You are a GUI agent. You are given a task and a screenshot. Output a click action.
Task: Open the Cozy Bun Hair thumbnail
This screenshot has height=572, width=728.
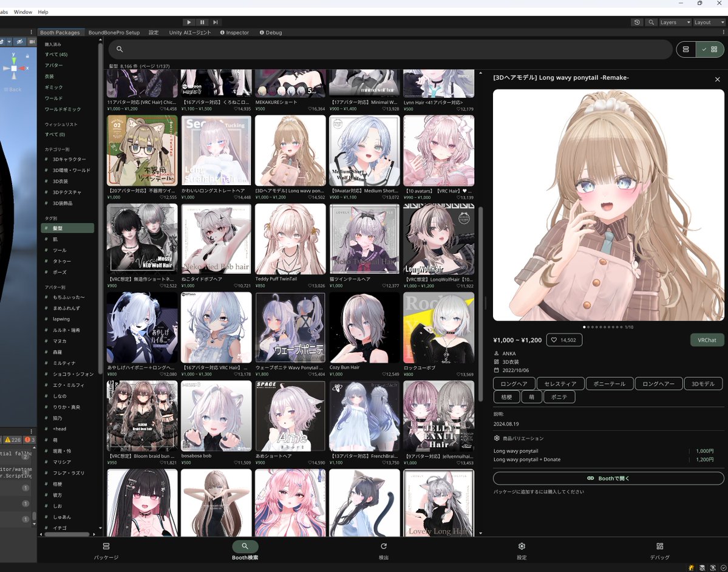[x=364, y=327]
